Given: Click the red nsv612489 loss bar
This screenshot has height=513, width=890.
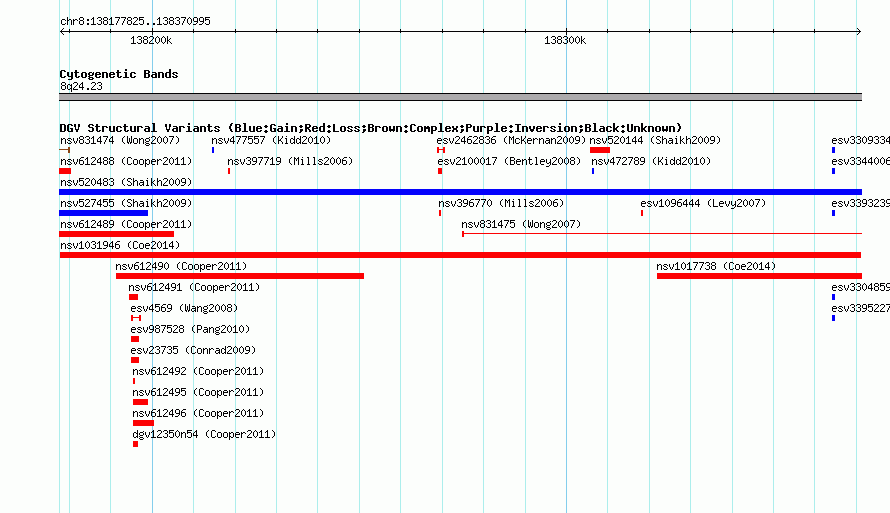Looking at the screenshot, I should coord(116,234).
